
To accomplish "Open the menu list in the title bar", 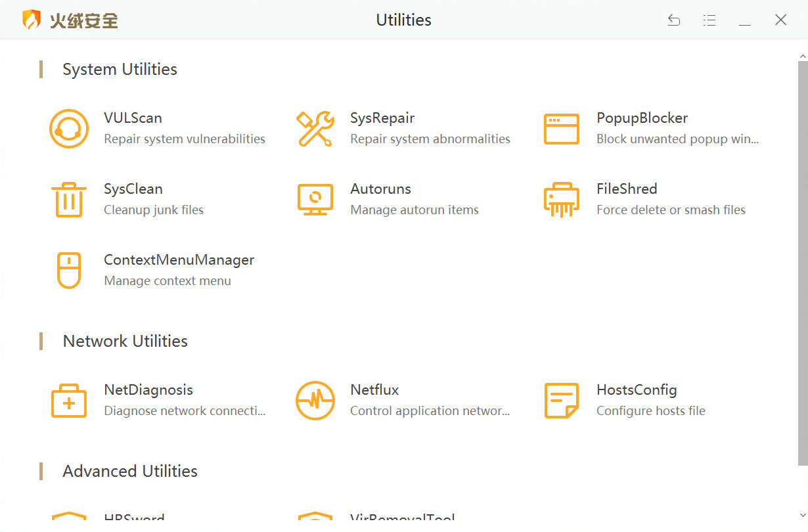I will [x=709, y=20].
